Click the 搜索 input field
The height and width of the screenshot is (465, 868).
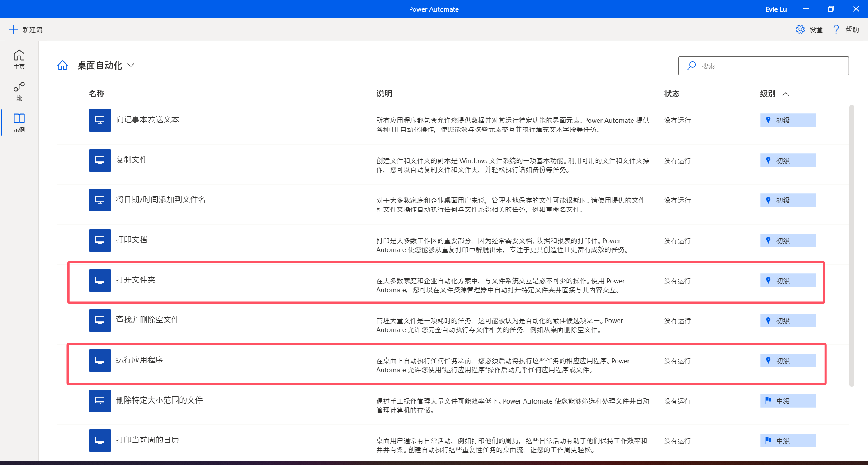763,66
